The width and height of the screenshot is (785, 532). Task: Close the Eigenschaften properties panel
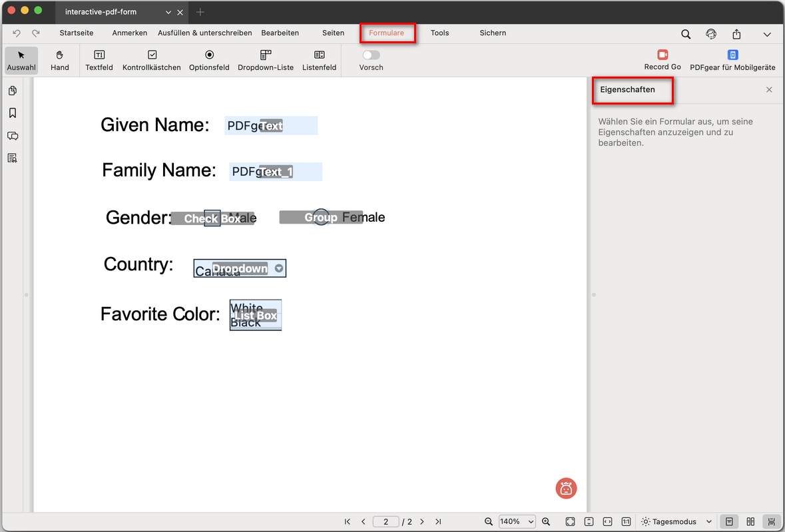tap(769, 90)
